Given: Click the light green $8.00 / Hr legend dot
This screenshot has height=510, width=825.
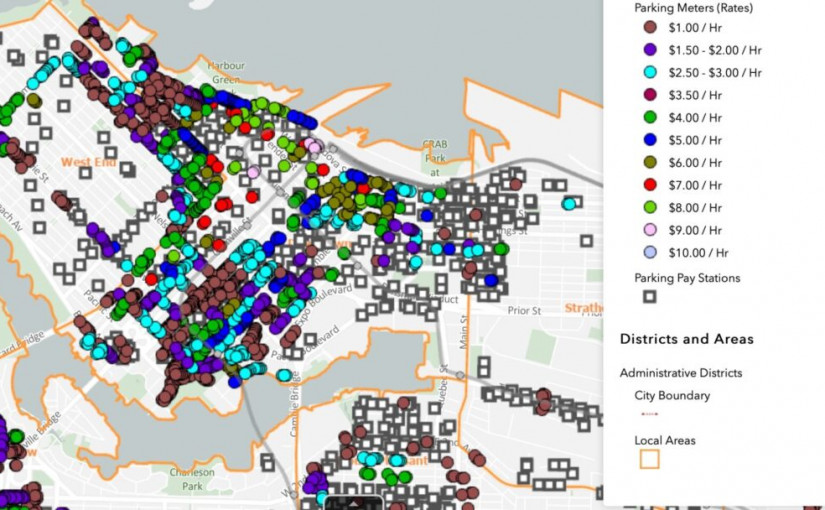Looking at the screenshot, I should pos(650,208).
